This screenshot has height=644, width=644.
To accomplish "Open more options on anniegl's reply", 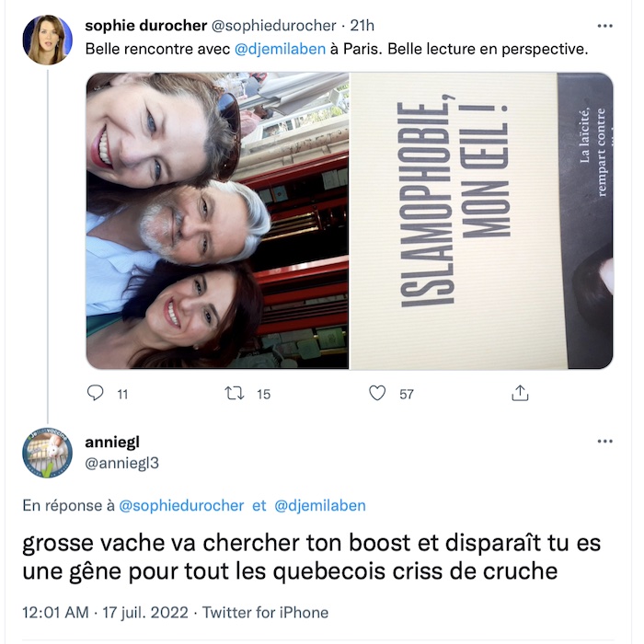I will (x=604, y=442).
